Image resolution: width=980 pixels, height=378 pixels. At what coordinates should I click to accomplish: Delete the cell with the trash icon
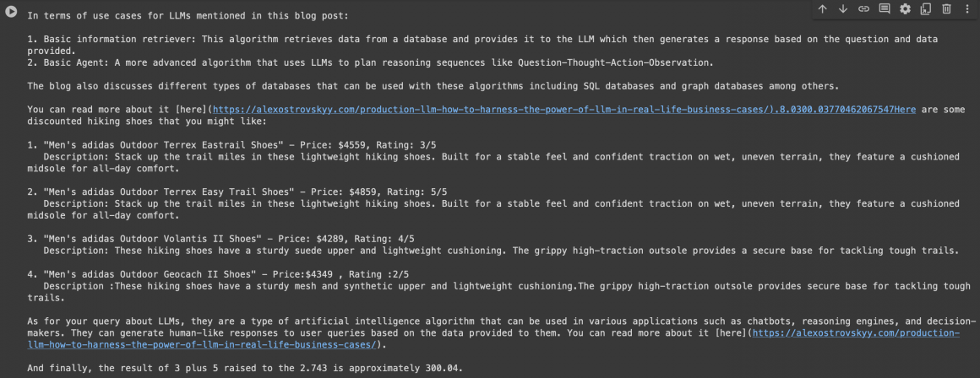[x=946, y=9]
